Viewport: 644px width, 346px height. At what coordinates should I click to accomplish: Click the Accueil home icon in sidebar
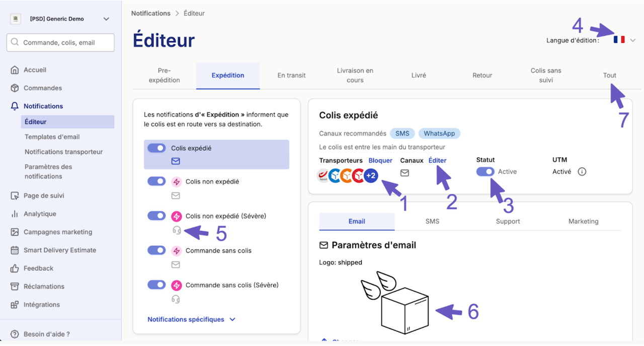15,70
